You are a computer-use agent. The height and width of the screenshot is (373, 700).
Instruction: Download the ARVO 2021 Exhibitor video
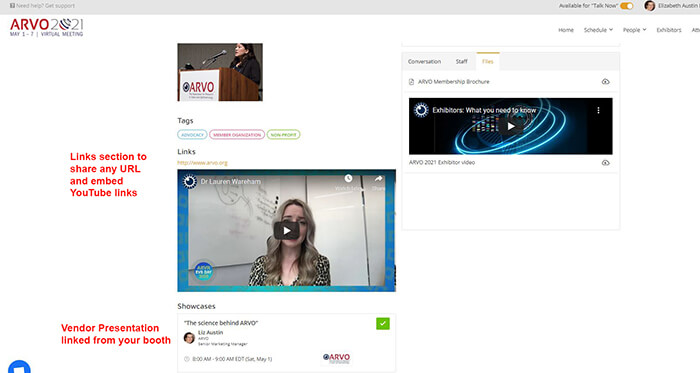click(605, 163)
